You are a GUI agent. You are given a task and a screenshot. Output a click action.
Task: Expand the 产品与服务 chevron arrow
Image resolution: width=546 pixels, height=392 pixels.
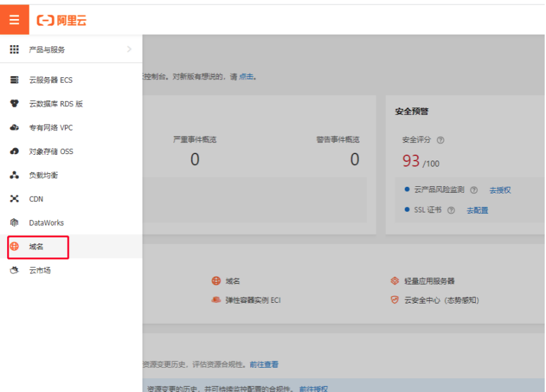(129, 49)
